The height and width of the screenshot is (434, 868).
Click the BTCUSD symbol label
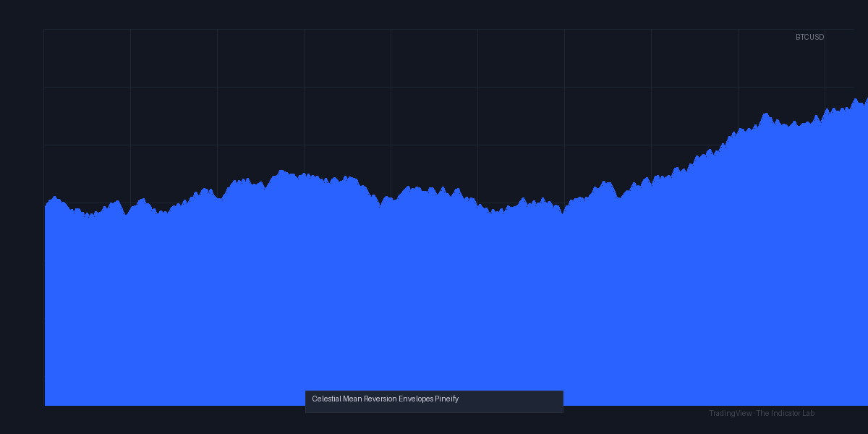coord(809,37)
